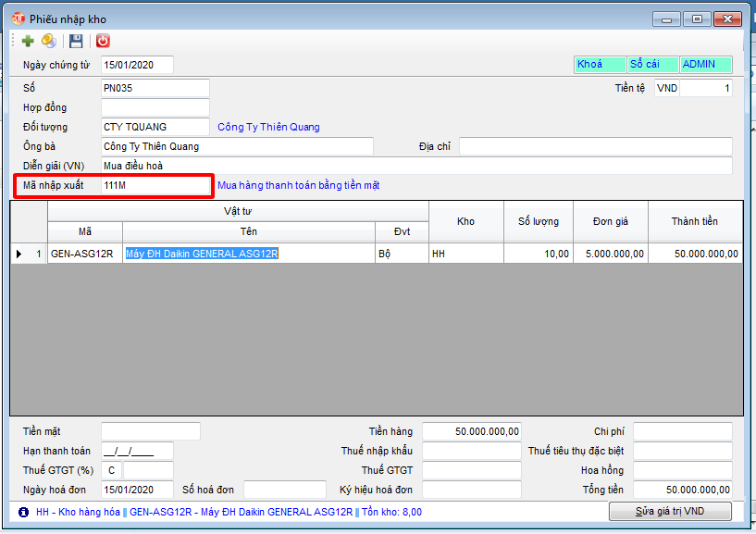Click the 'Số lượng' column header
756x534 pixels.
coord(539,222)
